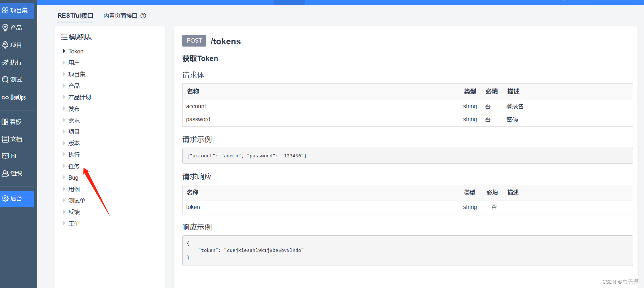
Task: Open the Token module label
Action: click(x=76, y=51)
